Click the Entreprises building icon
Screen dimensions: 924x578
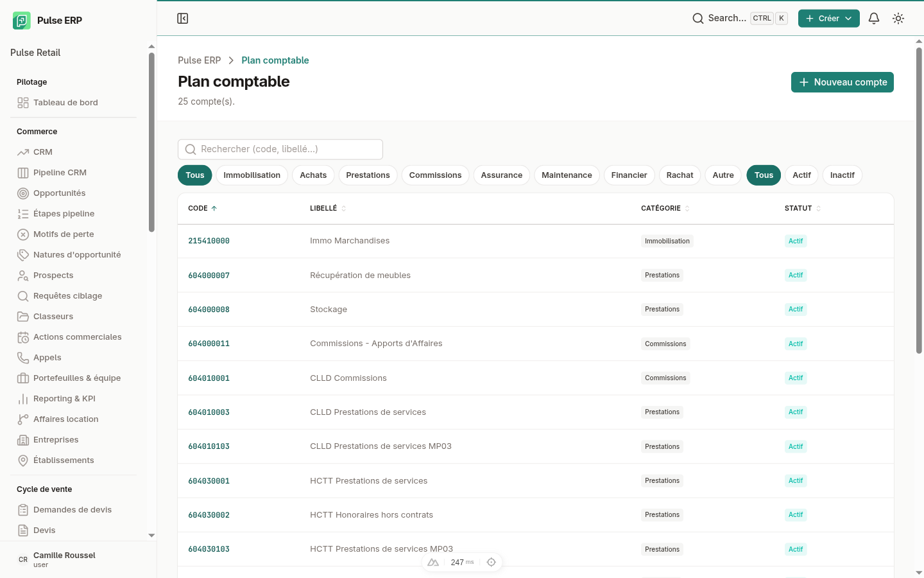tap(23, 440)
